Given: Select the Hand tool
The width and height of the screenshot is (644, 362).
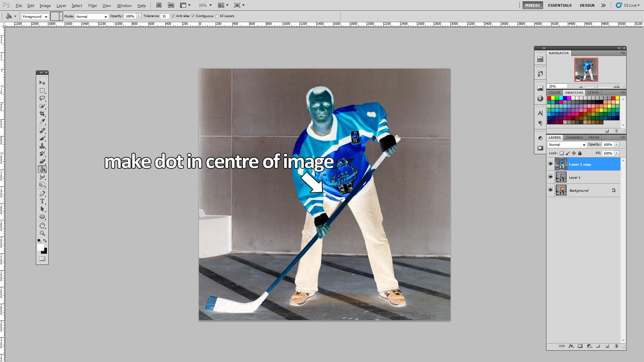Looking at the screenshot, I should (x=42, y=225).
